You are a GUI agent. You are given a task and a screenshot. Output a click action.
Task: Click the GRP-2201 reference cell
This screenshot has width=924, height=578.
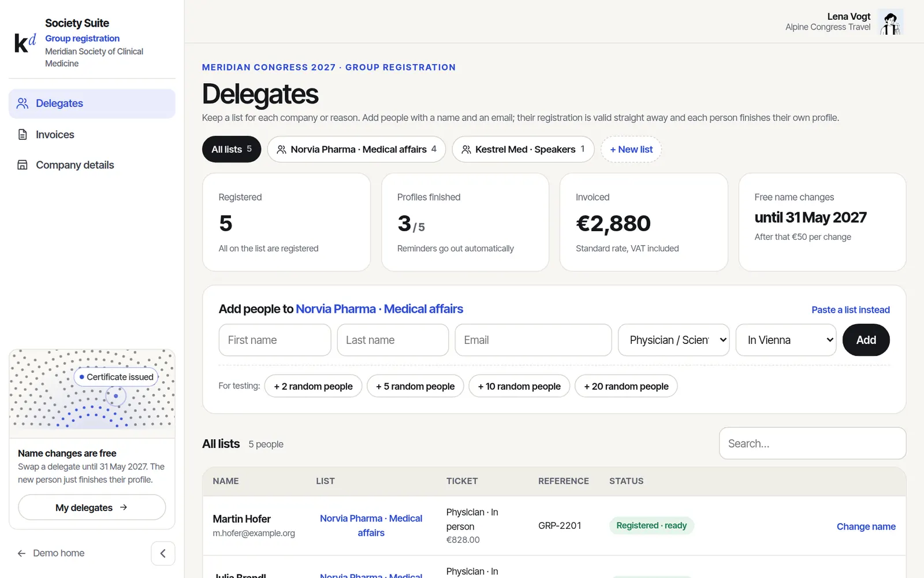coord(560,525)
